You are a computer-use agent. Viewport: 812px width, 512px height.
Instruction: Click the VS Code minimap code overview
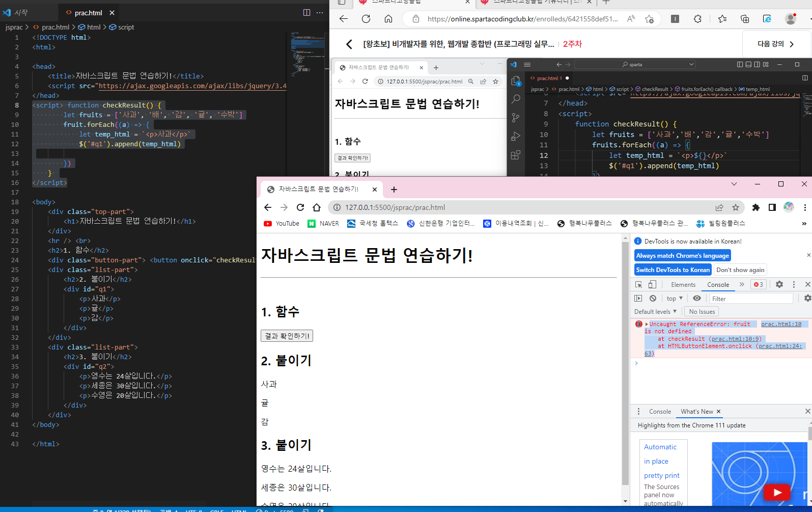pos(308,53)
